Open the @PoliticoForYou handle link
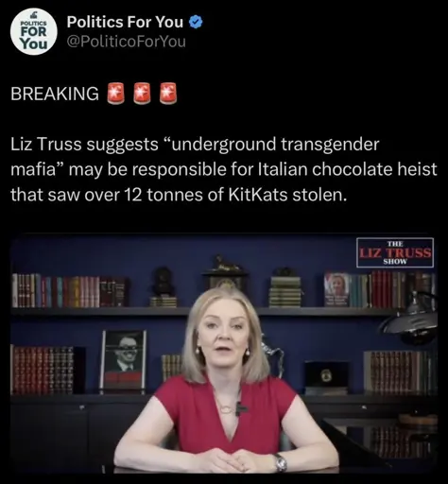 point(127,42)
